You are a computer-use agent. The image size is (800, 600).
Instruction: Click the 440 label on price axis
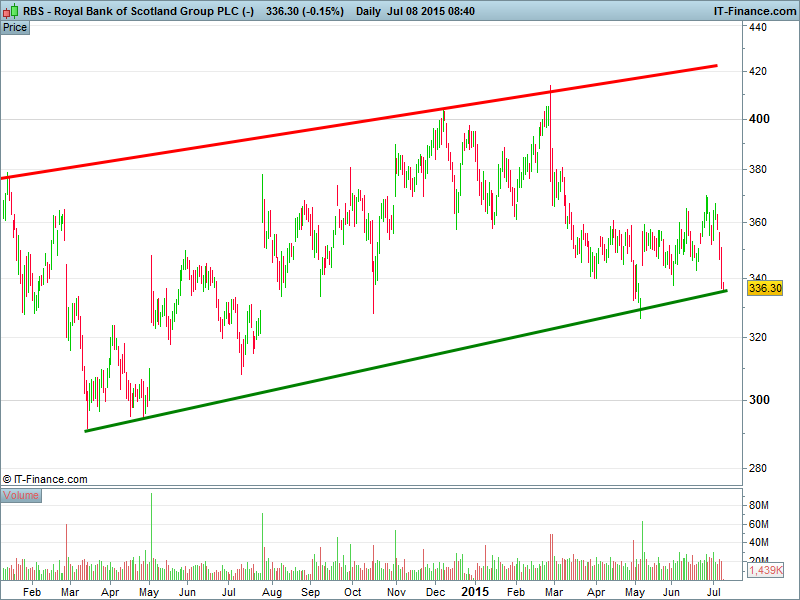point(758,28)
